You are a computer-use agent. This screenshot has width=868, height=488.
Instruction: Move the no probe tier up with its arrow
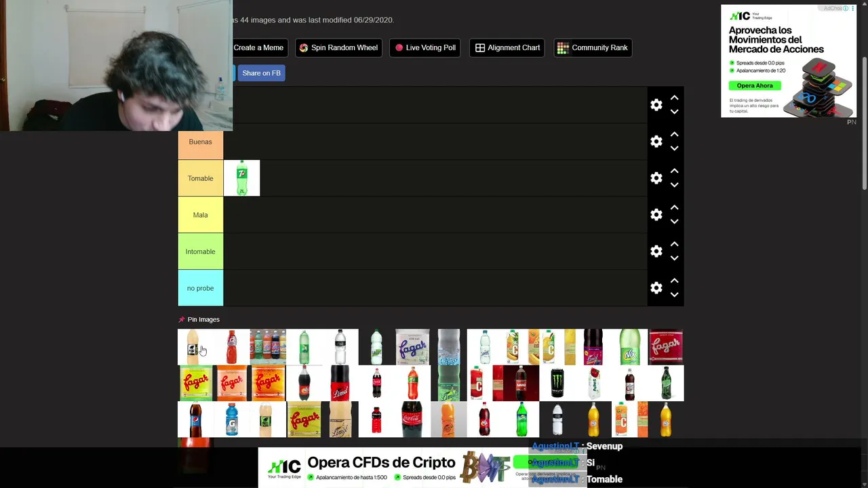coord(674,281)
